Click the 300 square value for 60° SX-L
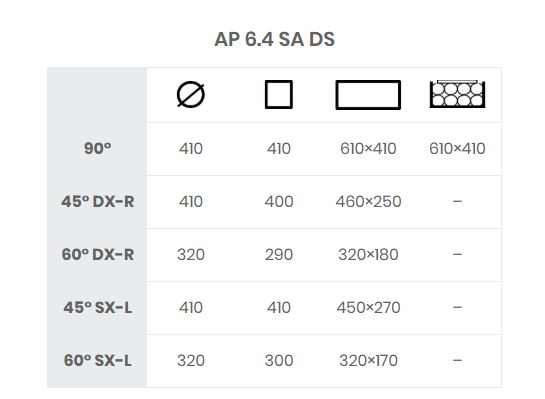 [x=279, y=360]
